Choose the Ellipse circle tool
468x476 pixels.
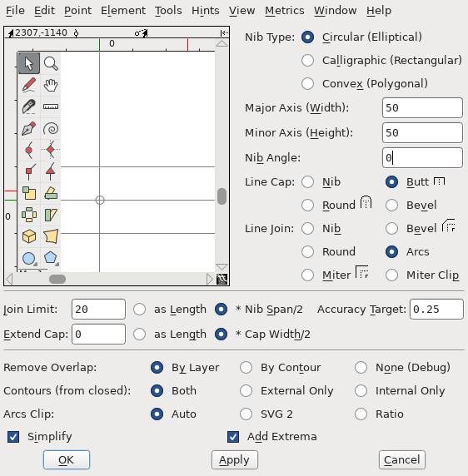(x=29, y=258)
